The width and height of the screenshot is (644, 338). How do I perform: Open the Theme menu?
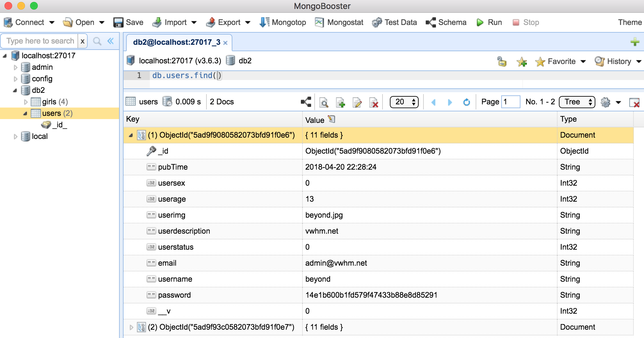[630, 22]
